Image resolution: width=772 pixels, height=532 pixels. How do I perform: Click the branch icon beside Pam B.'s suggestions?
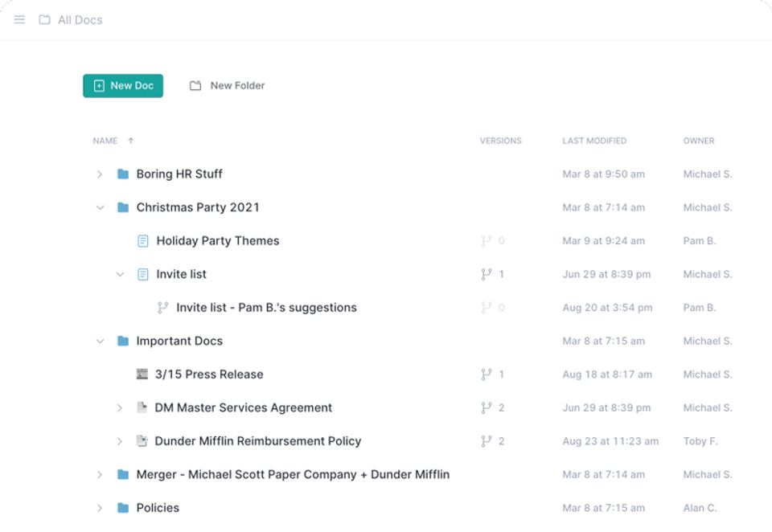162,307
